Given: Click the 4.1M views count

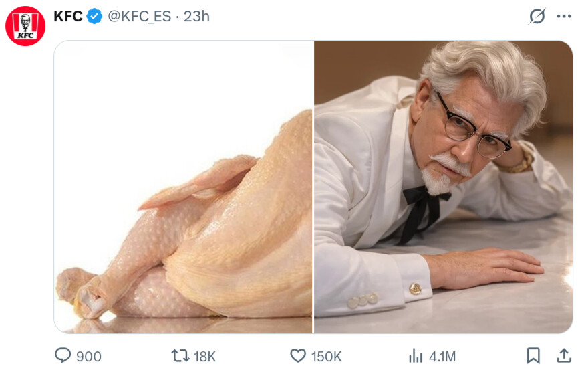Looking at the screenshot, I should click(x=442, y=356).
